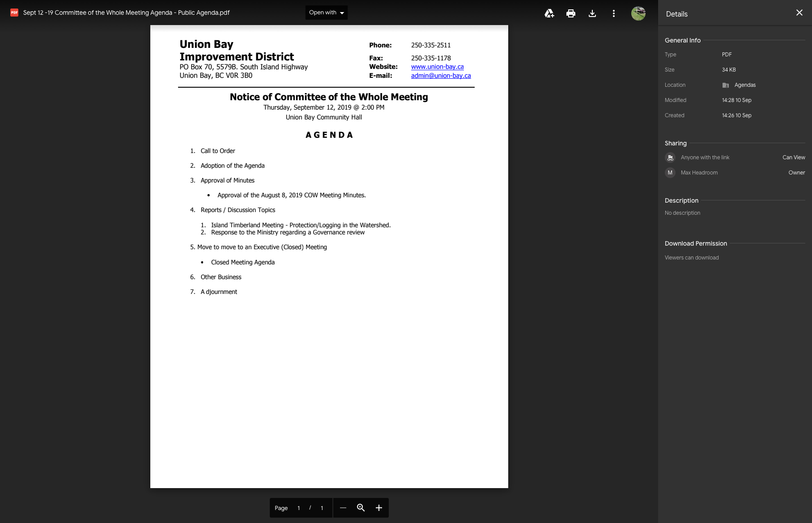
Task: Zoom in with the plus button
Action: coord(379,508)
